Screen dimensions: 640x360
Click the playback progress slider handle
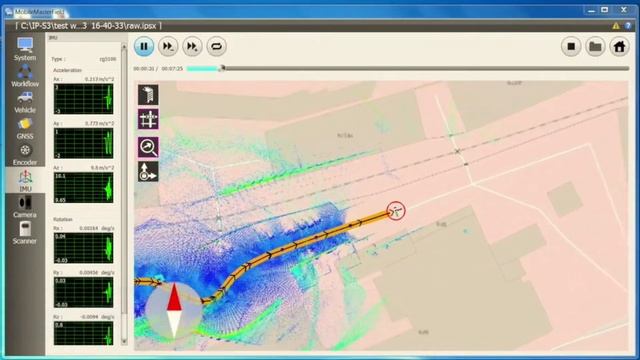click(222, 68)
